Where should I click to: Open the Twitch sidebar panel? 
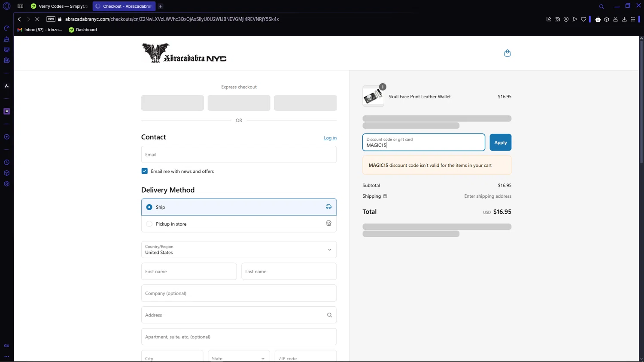click(6, 111)
